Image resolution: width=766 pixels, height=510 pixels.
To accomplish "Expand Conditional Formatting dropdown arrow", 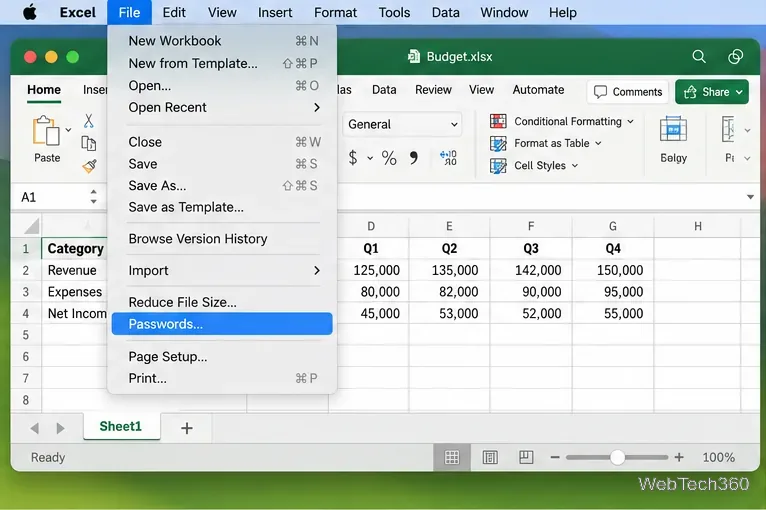I will click(x=630, y=121).
